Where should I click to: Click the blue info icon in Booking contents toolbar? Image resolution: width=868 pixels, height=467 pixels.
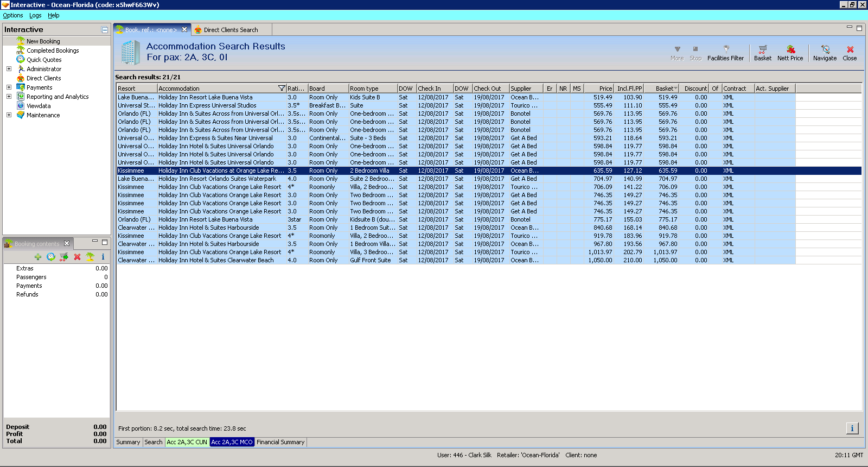(x=103, y=257)
